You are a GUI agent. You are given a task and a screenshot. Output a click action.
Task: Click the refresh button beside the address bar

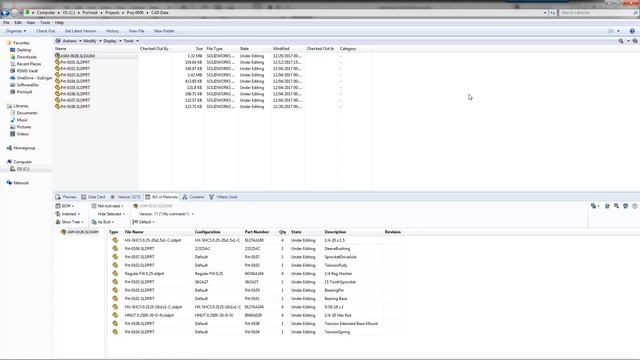click(552, 13)
